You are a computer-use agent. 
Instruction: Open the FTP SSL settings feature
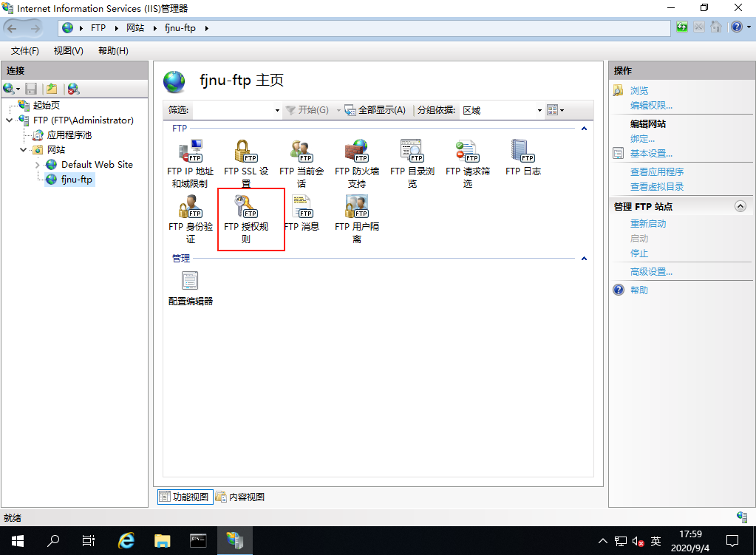(246, 164)
